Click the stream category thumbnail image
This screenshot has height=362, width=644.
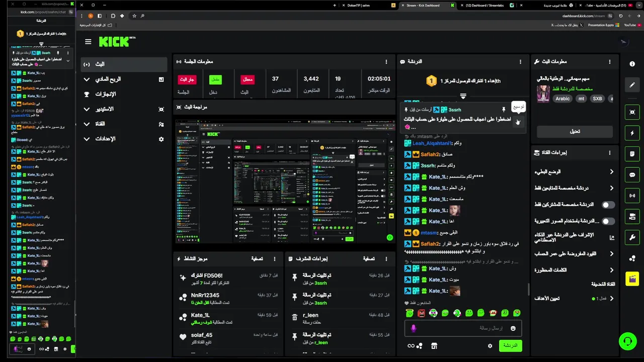(x=543, y=94)
